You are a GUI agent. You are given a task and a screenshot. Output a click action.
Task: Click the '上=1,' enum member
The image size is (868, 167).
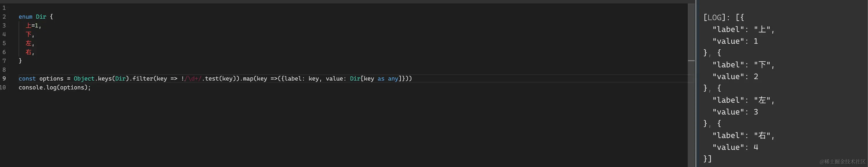tap(33, 26)
